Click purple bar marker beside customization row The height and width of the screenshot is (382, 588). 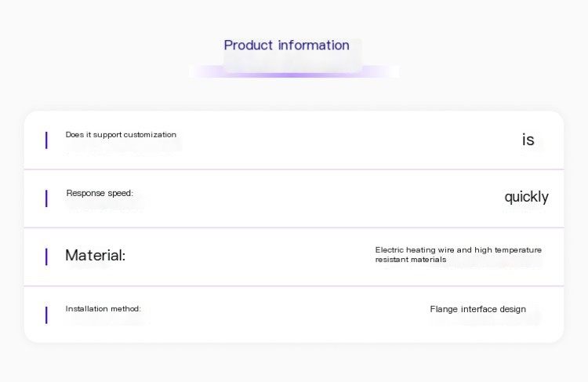[46, 140]
